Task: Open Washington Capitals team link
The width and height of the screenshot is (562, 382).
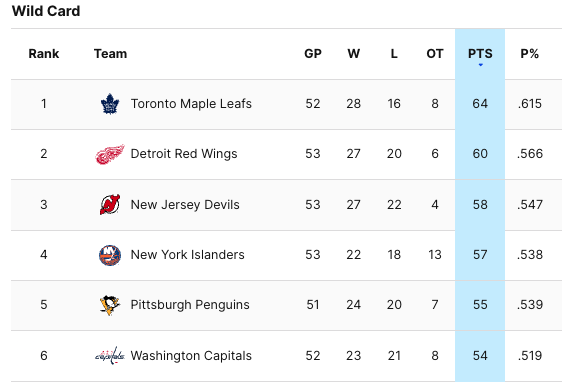Action: point(191,356)
